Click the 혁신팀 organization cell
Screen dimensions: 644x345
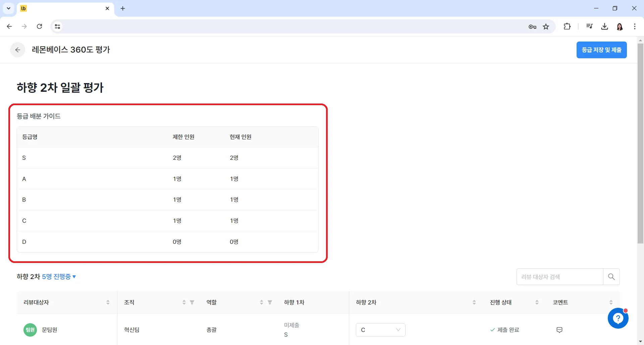click(132, 330)
